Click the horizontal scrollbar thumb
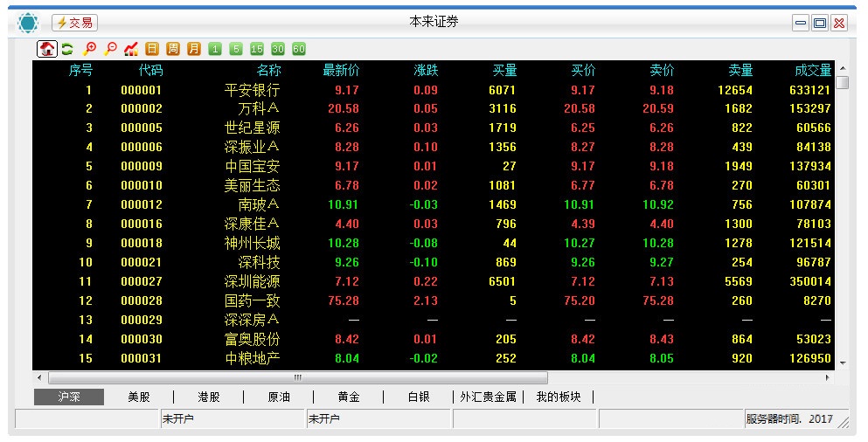This screenshot has height=442, width=868. 298,378
